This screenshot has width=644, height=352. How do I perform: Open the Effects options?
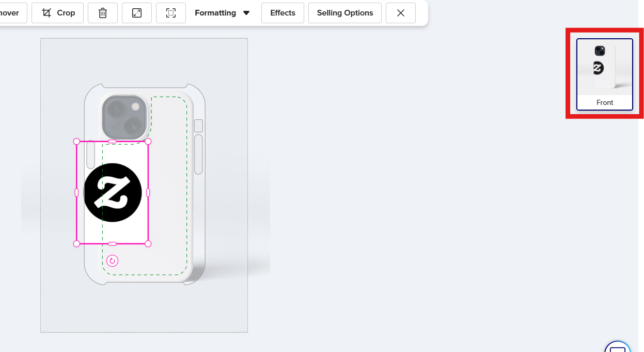point(282,13)
